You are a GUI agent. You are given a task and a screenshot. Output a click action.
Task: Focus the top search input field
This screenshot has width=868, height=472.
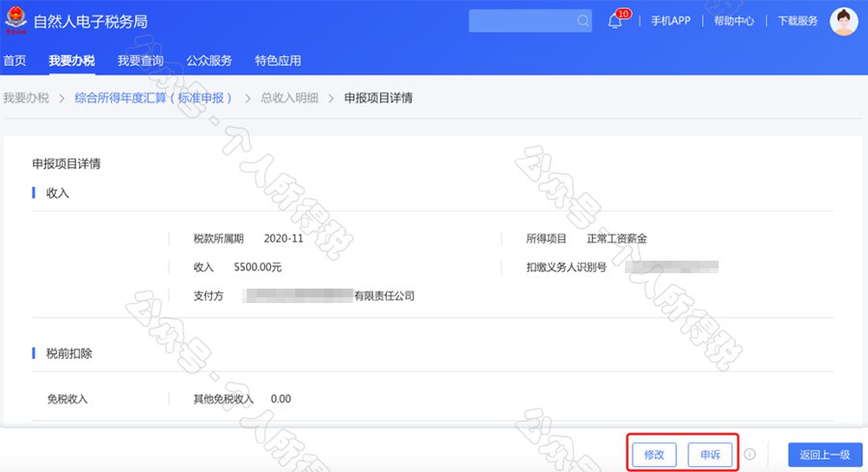click(x=529, y=21)
